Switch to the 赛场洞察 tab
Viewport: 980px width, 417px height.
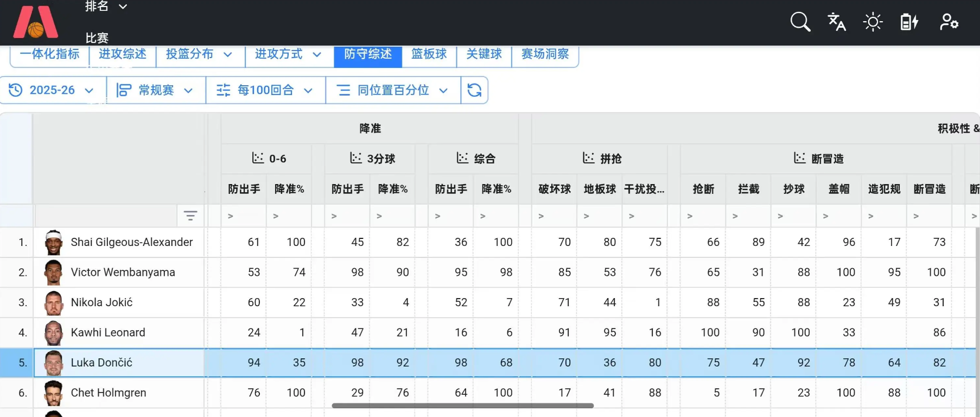[545, 54]
